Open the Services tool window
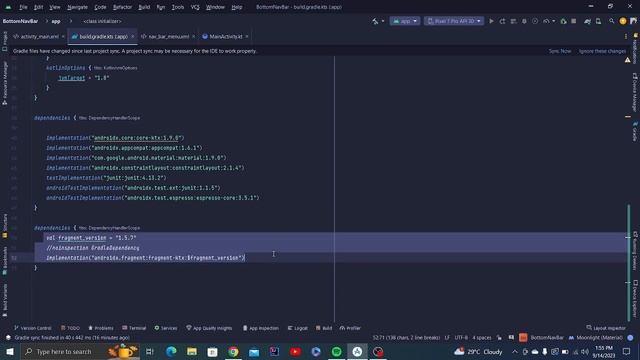This screenshot has width=640, height=360. pos(166,328)
